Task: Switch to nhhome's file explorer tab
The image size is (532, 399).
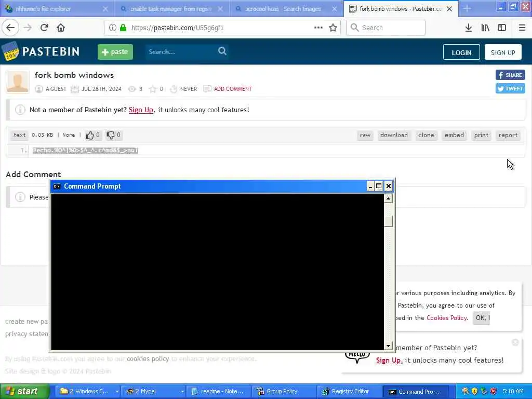Action: [57, 9]
